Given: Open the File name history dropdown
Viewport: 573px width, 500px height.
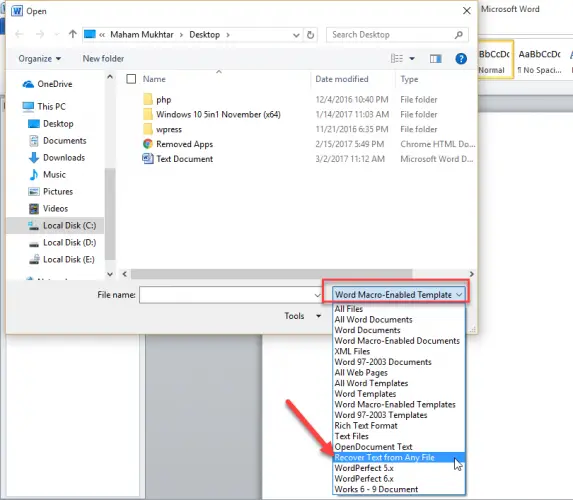Looking at the screenshot, I should click(317, 295).
